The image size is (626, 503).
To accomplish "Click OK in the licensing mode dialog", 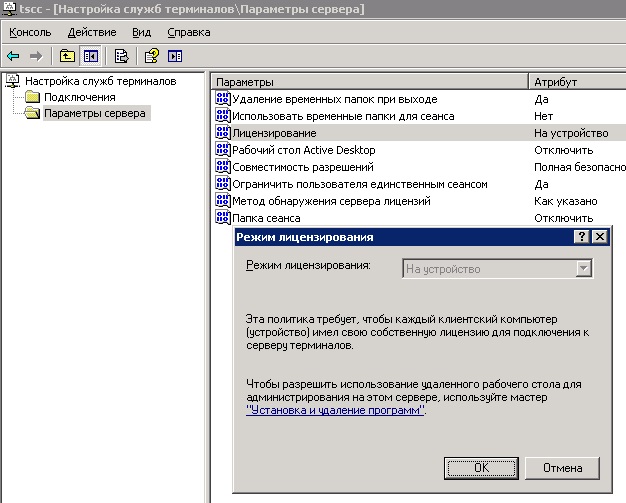I will coord(481,468).
